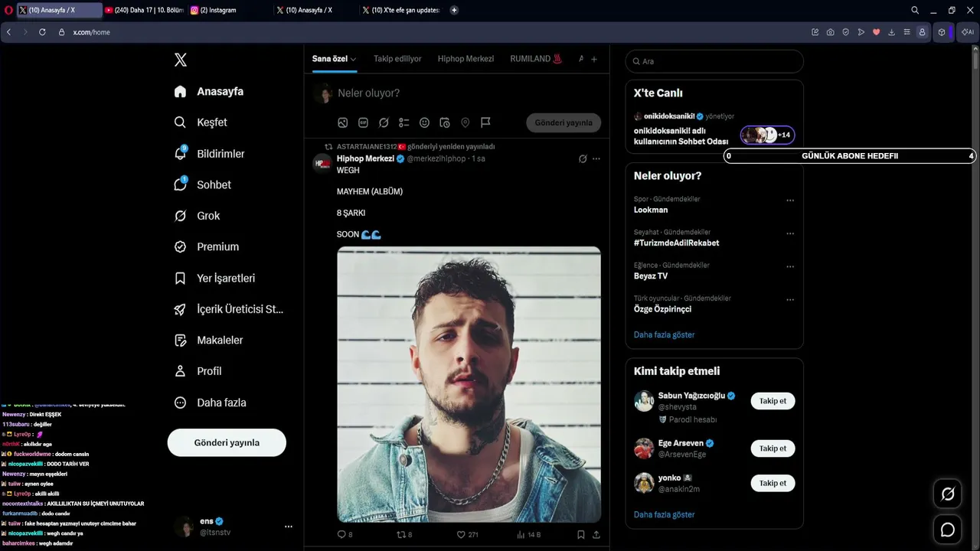Share the Hiphop Merkezi post
This screenshot has width=980, height=551.
coord(596,534)
